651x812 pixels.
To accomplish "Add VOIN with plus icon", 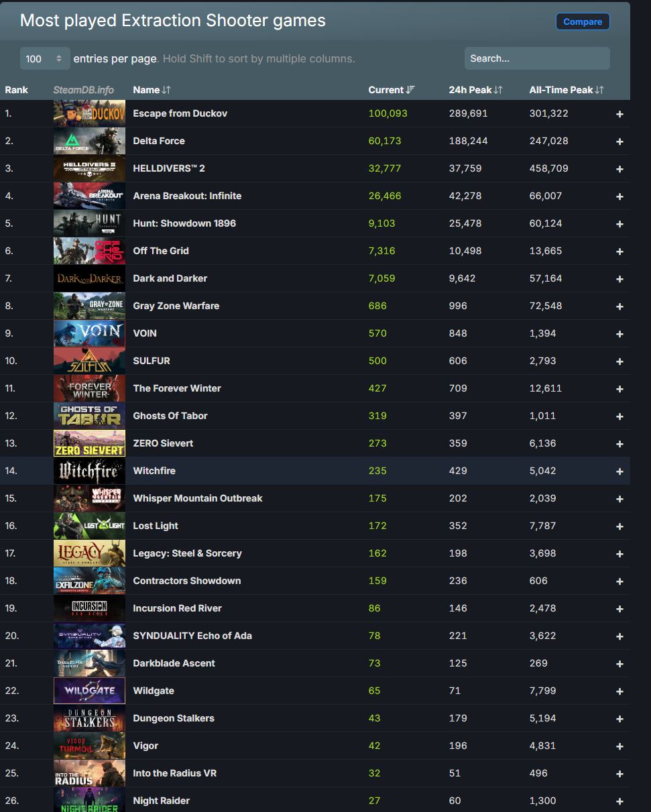I will point(619,334).
